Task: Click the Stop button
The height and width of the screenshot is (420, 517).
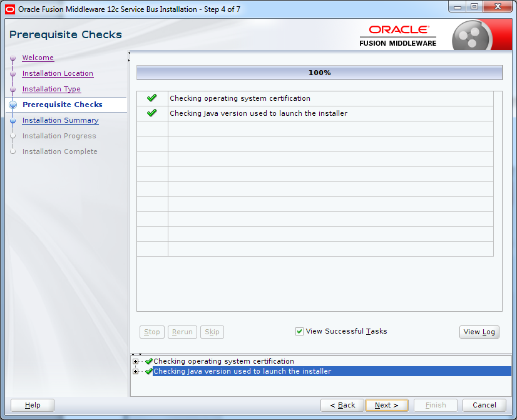Action: click(152, 332)
